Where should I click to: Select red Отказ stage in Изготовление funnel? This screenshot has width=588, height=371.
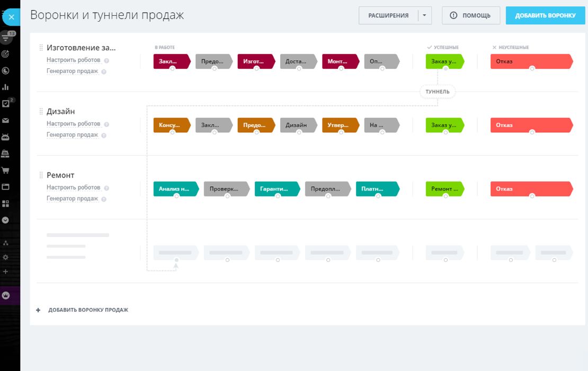[x=531, y=61]
